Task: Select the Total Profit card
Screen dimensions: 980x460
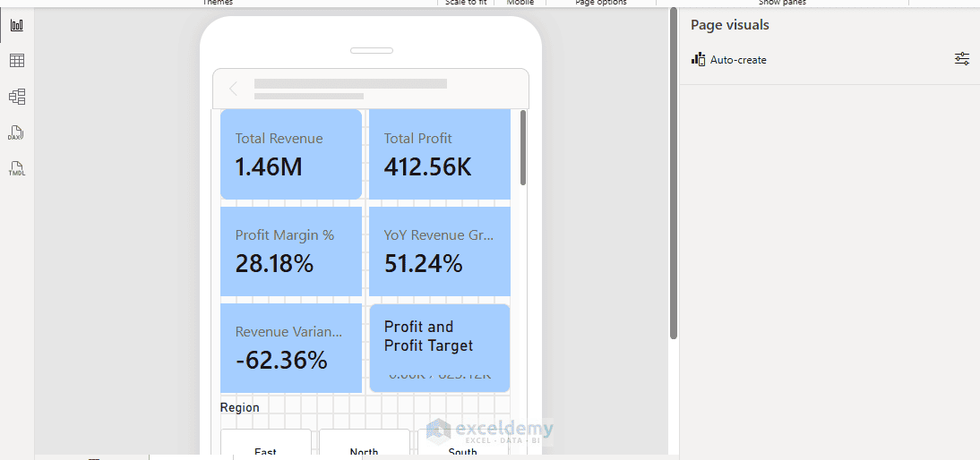Action: coord(439,154)
